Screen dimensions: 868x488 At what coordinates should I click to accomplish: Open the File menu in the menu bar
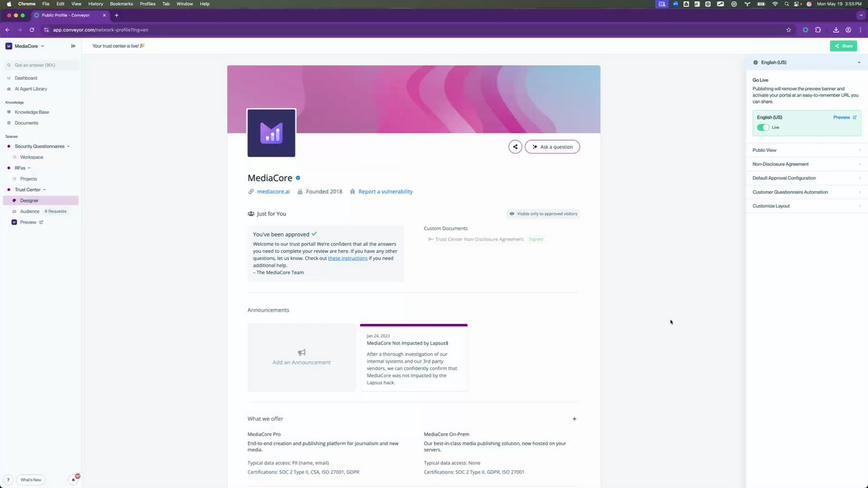click(x=45, y=4)
